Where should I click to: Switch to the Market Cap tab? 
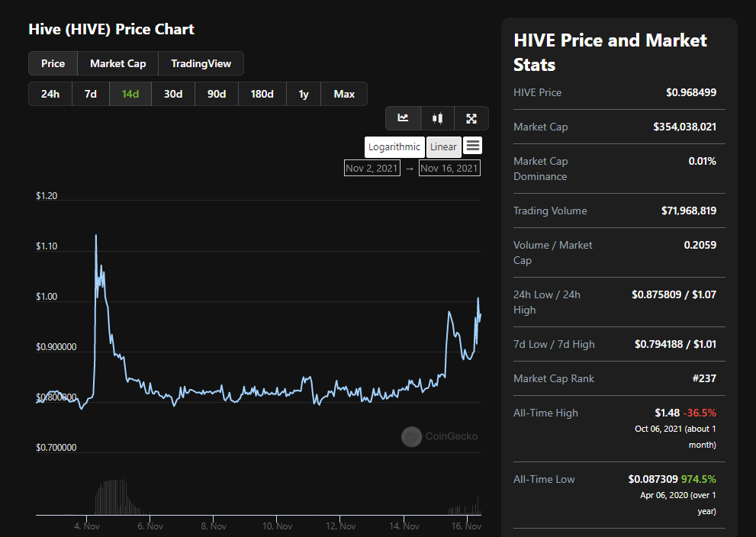(117, 63)
